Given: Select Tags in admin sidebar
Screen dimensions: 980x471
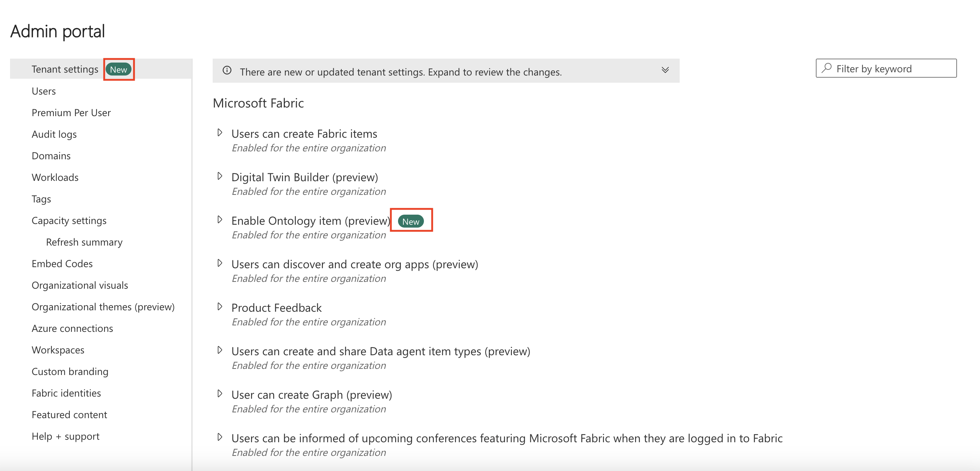Looking at the screenshot, I should pyautogui.click(x=41, y=199).
